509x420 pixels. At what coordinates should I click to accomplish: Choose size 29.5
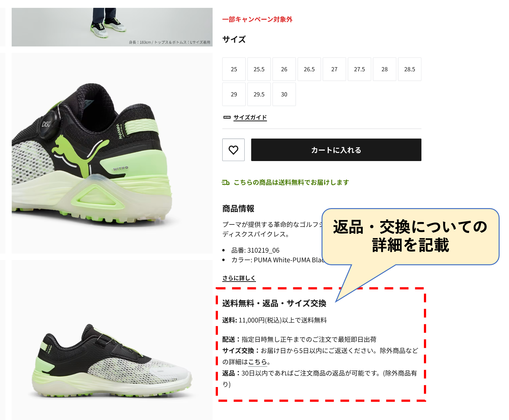coord(259,94)
